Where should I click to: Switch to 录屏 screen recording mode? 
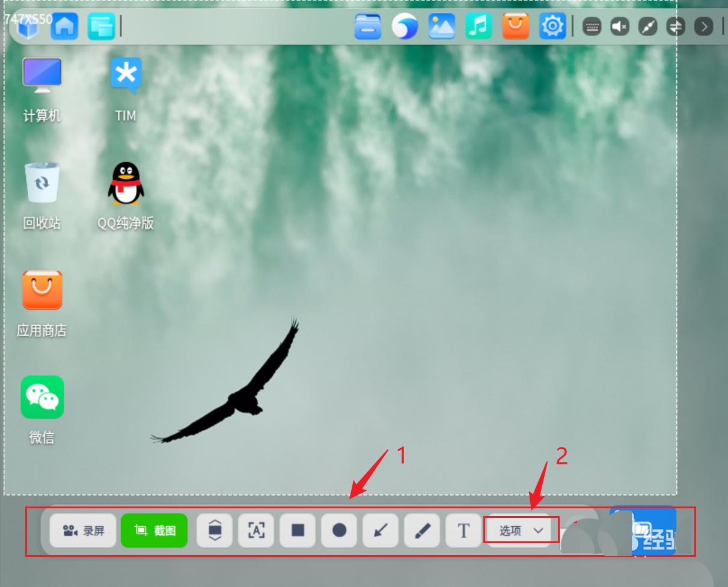83,531
